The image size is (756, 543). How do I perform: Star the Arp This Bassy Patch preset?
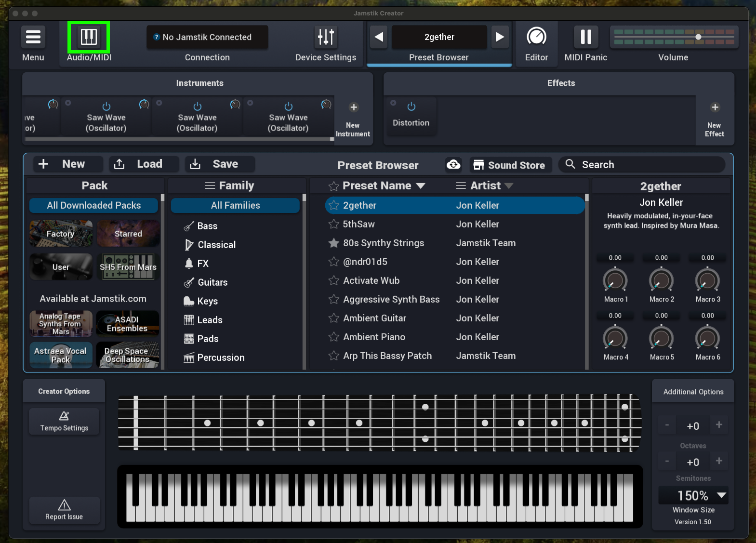point(333,356)
